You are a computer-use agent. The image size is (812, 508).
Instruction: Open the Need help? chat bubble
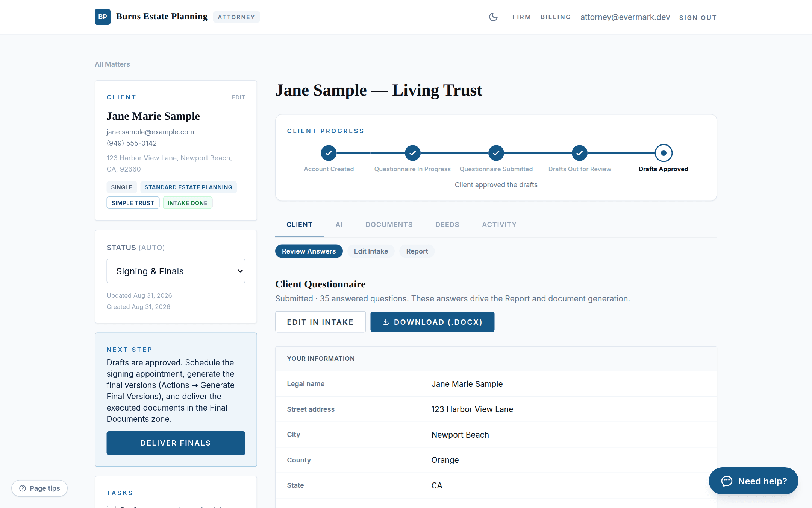(x=753, y=481)
